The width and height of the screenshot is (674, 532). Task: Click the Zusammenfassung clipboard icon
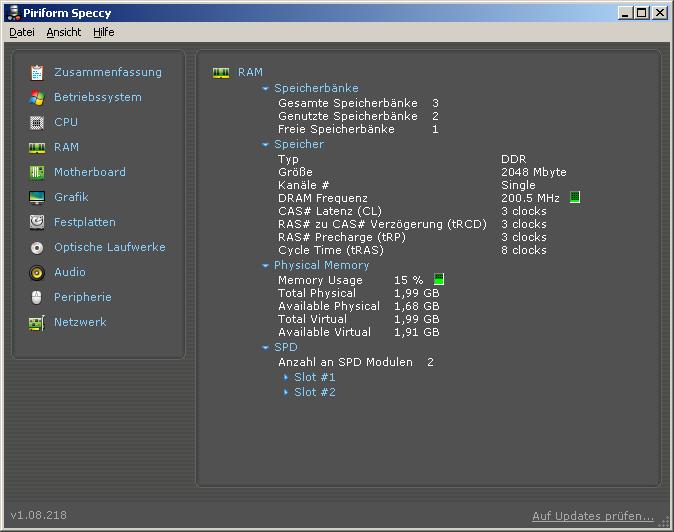tap(37, 72)
